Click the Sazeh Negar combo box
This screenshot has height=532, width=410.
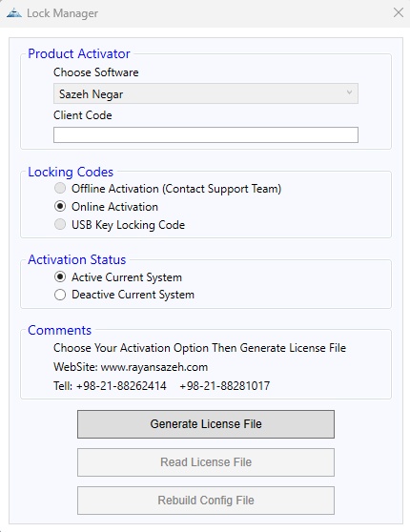coord(206,93)
